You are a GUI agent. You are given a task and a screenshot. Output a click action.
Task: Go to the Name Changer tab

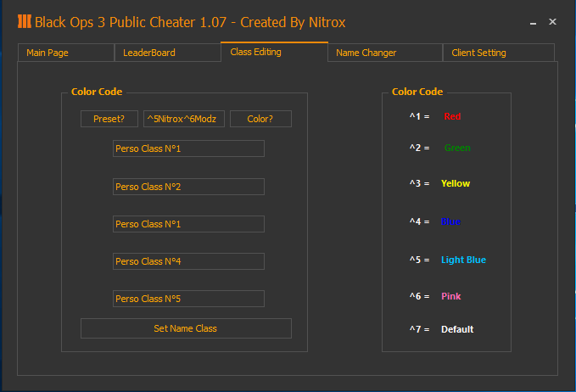[385, 53]
